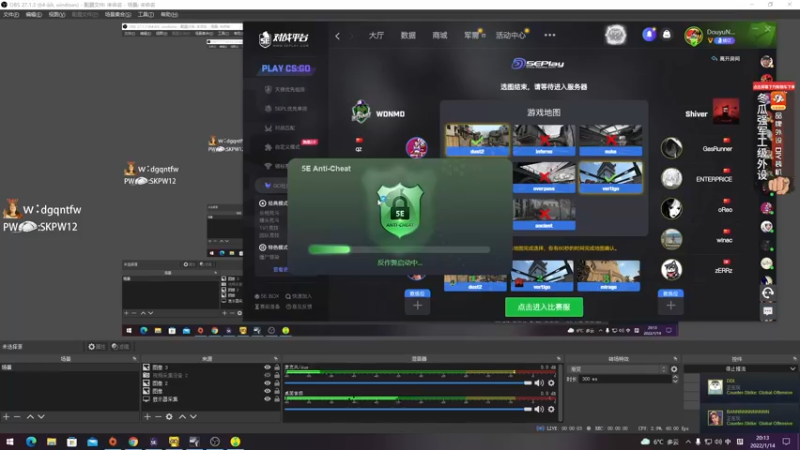Go back in the 5E platform window
The width and height of the screenshot is (800, 450).
(x=337, y=36)
